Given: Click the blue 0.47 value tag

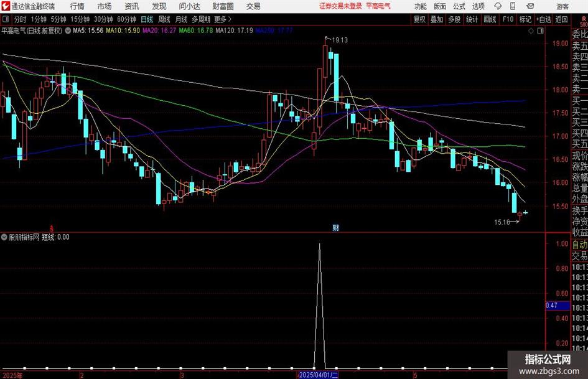Looking at the screenshot, I should coord(558,306).
